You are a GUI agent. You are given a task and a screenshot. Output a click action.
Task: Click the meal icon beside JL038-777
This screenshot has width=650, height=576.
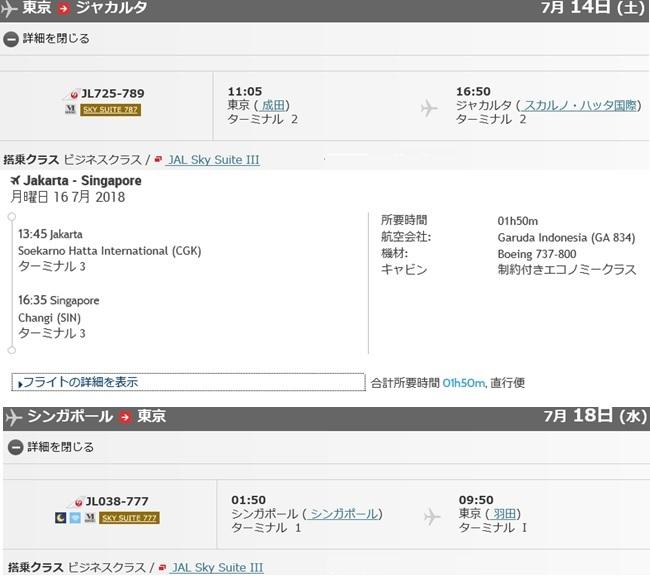(x=90, y=517)
